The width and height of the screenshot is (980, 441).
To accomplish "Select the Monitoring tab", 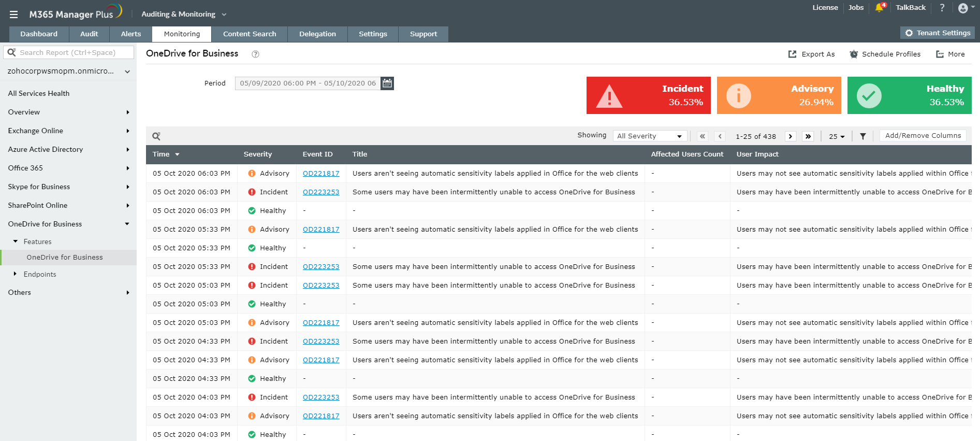I will (x=182, y=34).
